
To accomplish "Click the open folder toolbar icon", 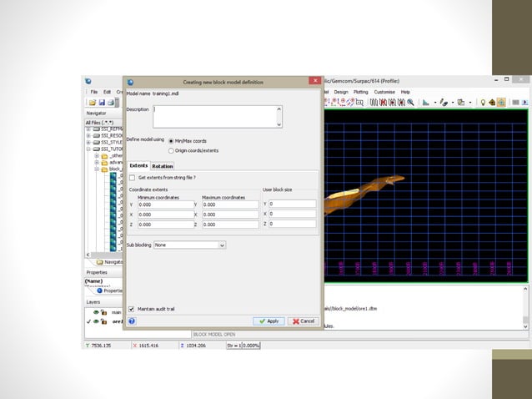I will pos(91,103).
